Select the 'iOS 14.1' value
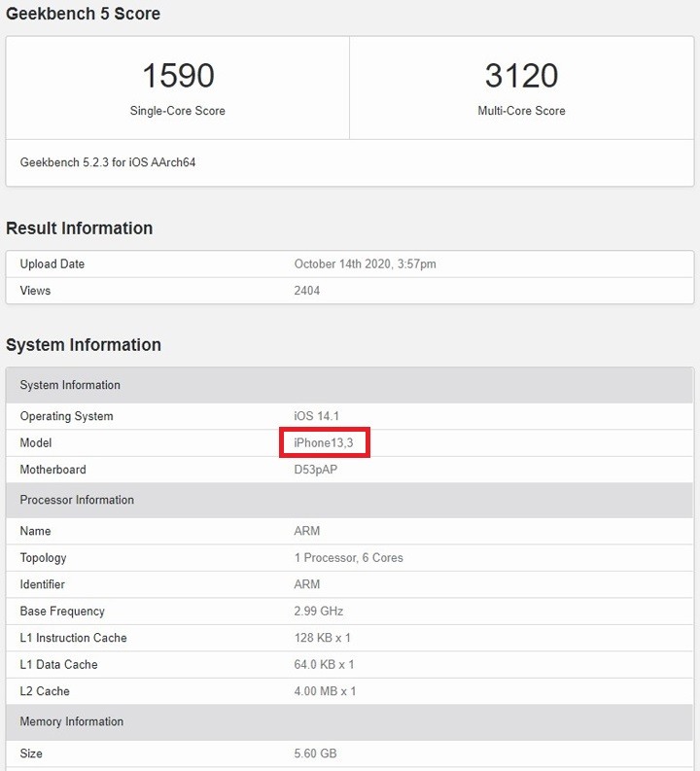The width and height of the screenshot is (700, 771). click(x=317, y=416)
